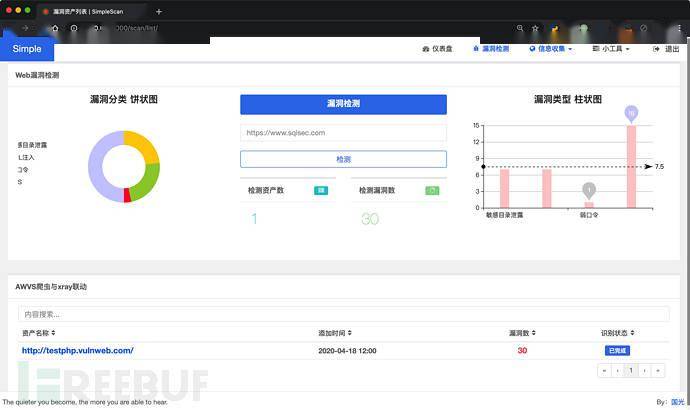
Task: Sort by 添加时间 column
Action: coord(335,333)
